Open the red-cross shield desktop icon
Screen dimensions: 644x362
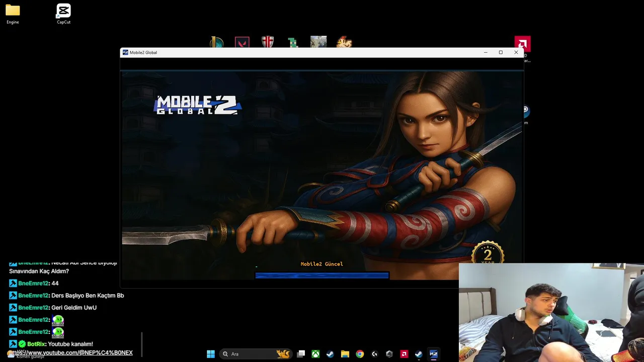coord(268,42)
